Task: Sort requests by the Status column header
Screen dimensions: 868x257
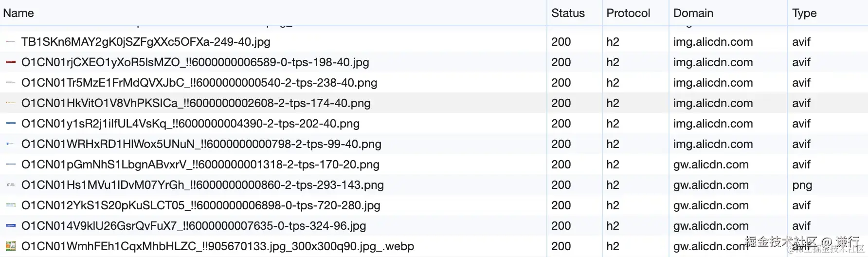Action: 568,13
